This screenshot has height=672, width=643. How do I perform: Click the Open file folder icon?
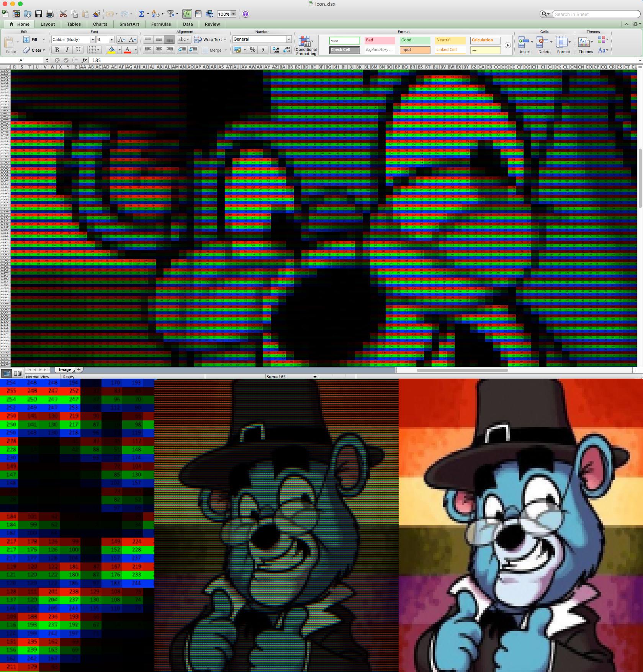[x=28, y=14]
